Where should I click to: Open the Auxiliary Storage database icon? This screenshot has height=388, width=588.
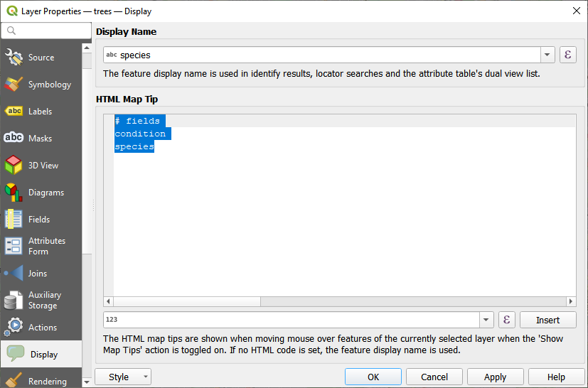pyautogui.click(x=14, y=301)
